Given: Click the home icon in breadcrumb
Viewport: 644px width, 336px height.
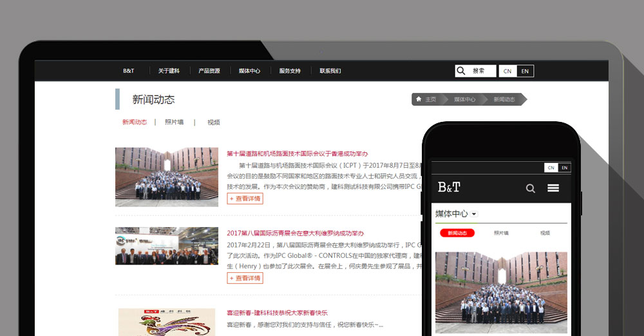Looking at the screenshot, I should click(x=419, y=99).
